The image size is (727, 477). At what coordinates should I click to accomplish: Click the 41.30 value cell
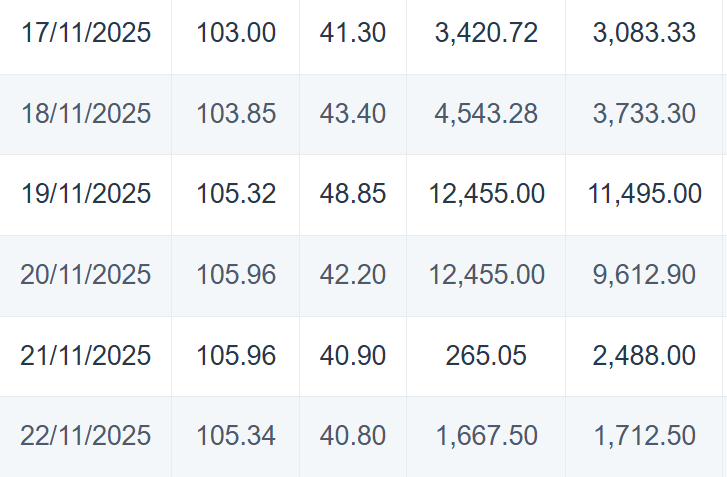(353, 33)
